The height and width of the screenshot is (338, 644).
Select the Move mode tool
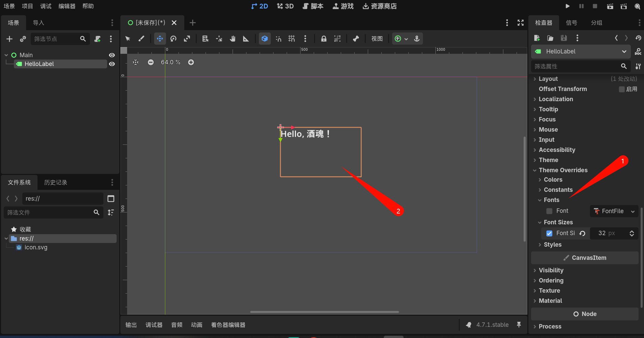160,39
